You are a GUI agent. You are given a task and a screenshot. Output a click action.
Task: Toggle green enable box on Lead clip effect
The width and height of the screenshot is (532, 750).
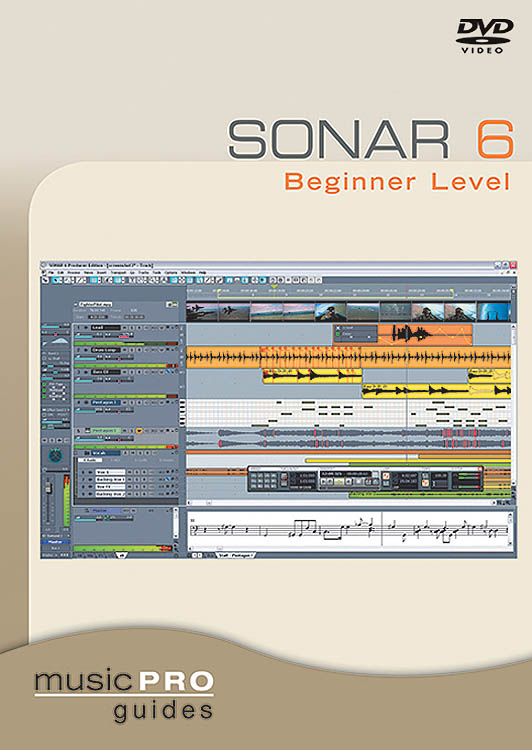[x=338, y=334]
